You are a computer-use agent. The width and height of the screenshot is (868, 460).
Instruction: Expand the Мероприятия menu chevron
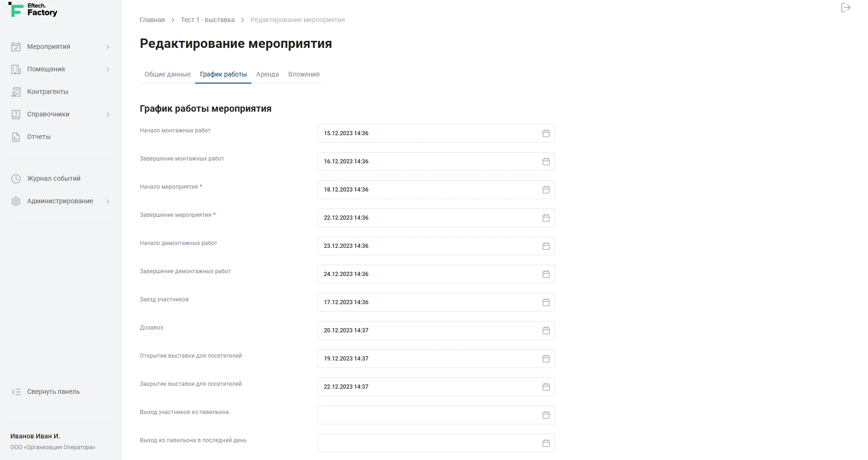point(107,47)
